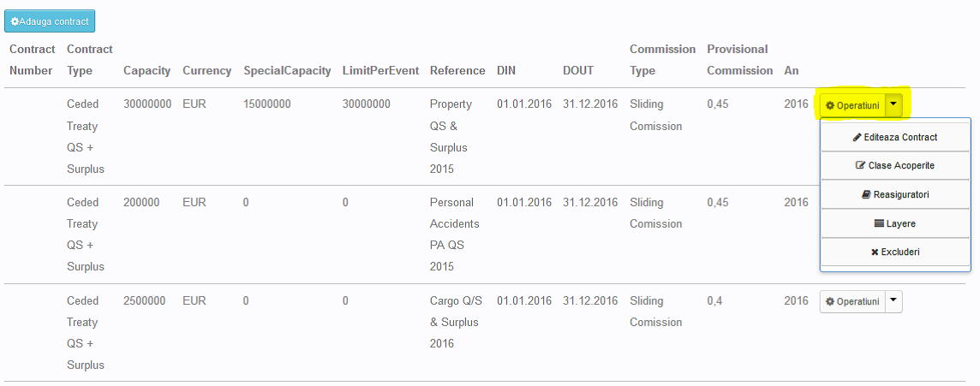The width and height of the screenshot is (980, 386).
Task: Select the Cargo Q/S & Surplus 2016 reference
Action: (454, 322)
